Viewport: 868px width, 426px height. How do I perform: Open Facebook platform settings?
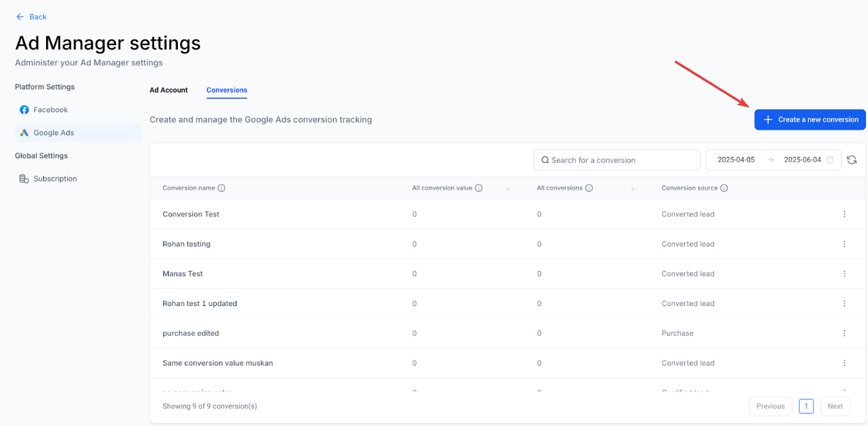coord(50,110)
